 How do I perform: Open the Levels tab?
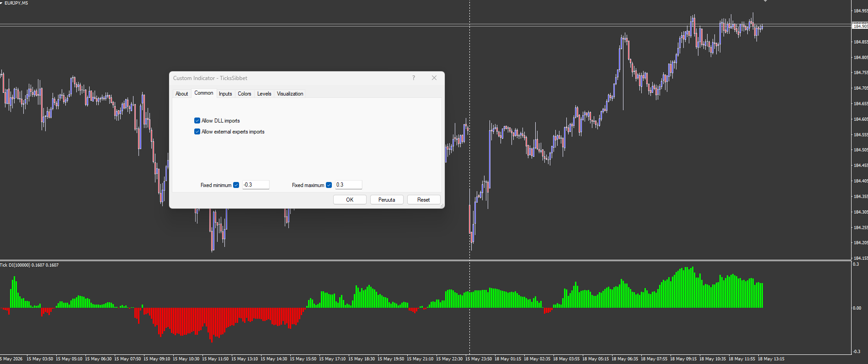264,94
